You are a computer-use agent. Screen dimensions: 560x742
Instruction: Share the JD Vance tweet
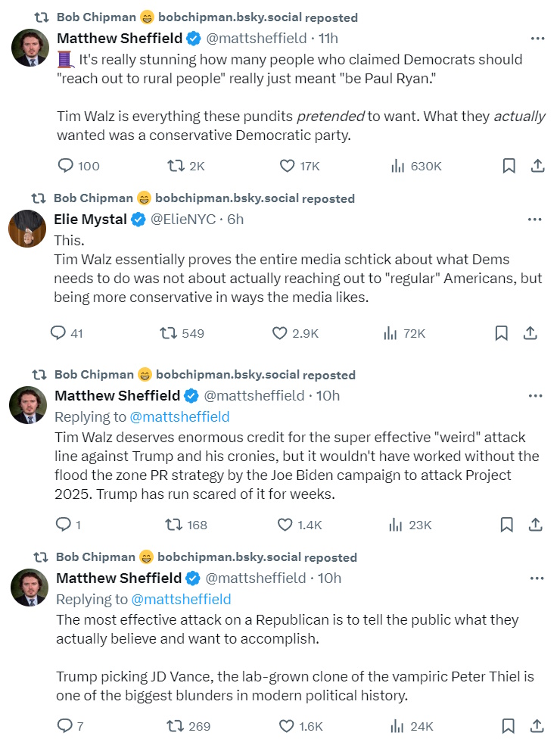point(537,726)
